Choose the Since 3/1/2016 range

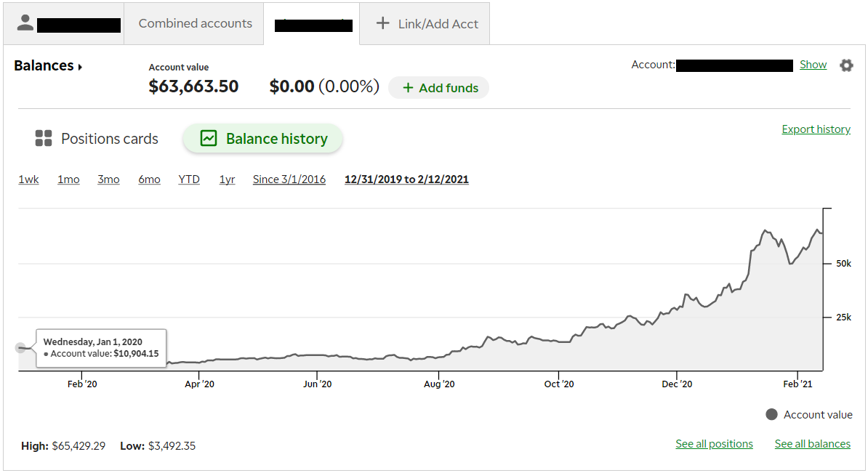pyautogui.click(x=289, y=179)
